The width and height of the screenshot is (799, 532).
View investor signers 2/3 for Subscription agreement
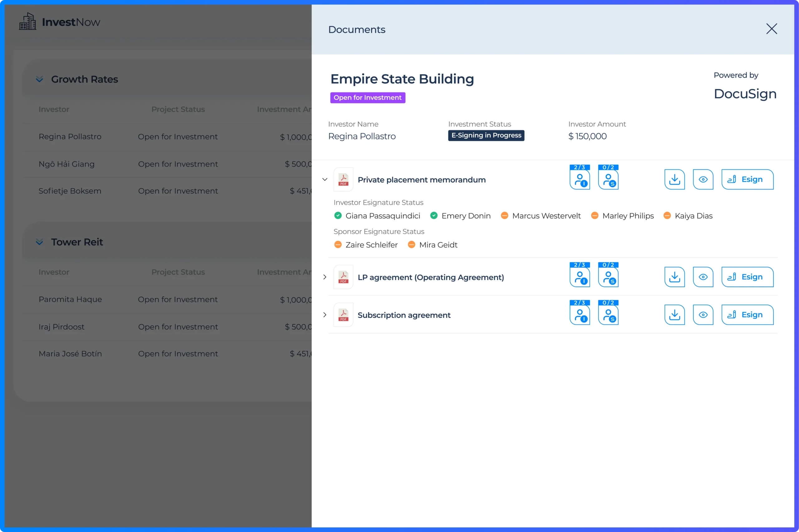click(x=580, y=312)
